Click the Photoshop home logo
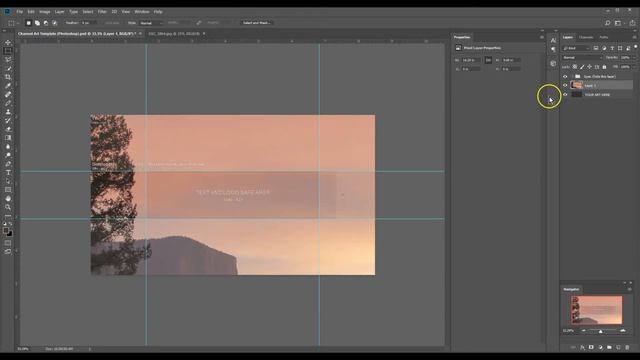This screenshot has width=640, height=360. 7,11
